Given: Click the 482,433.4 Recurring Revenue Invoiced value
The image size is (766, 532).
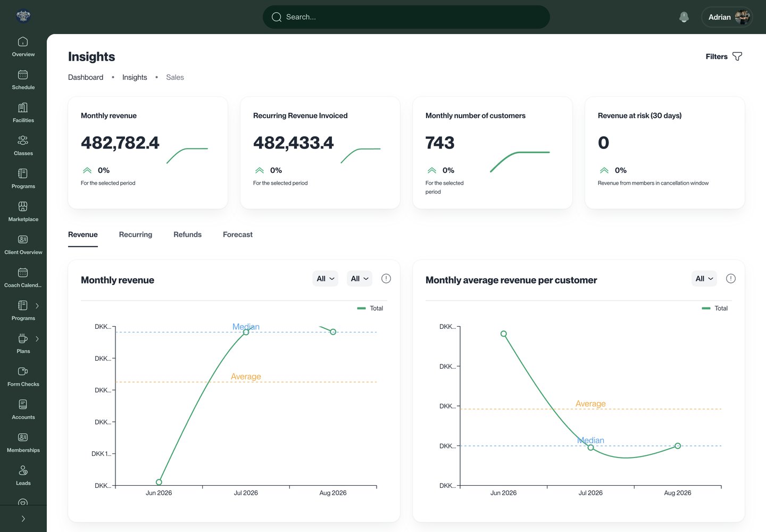Looking at the screenshot, I should coord(294,143).
